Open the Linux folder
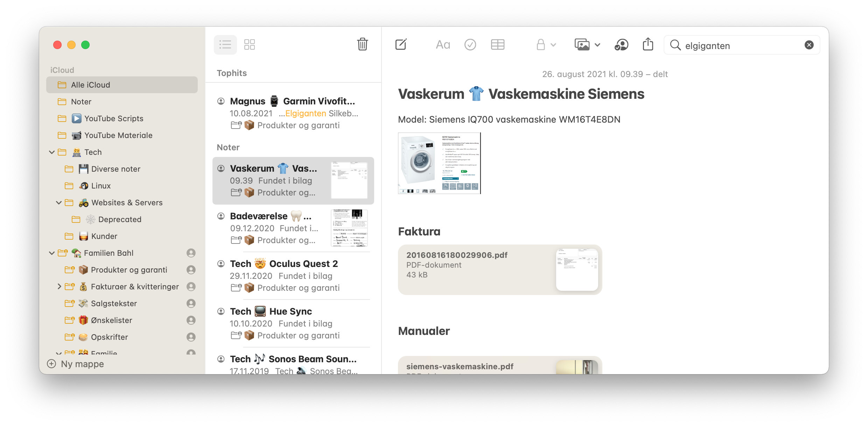The width and height of the screenshot is (868, 426). pyautogui.click(x=122, y=186)
